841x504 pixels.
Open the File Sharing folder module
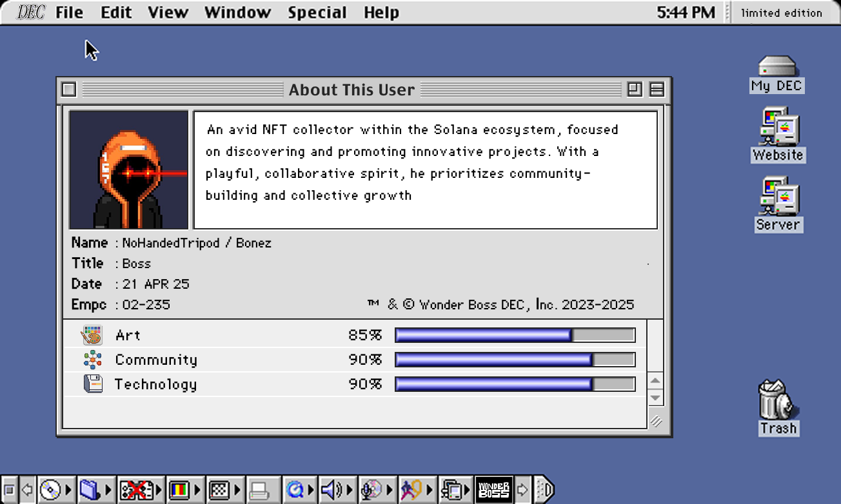(x=95, y=490)
